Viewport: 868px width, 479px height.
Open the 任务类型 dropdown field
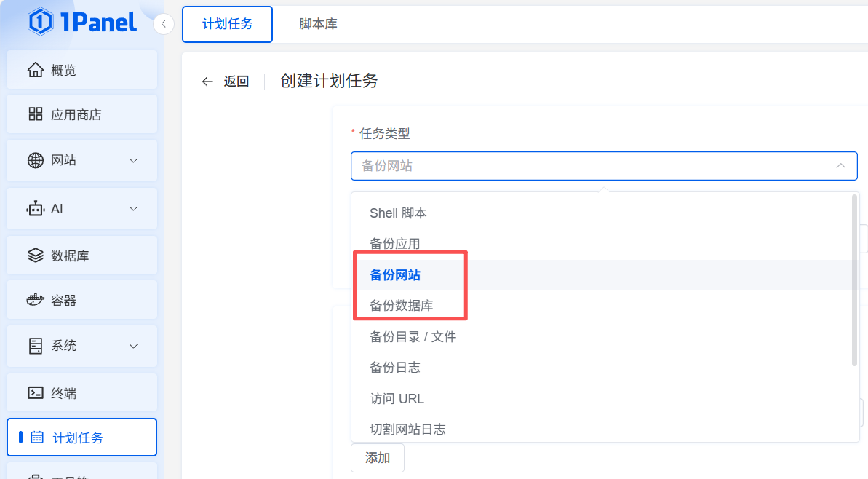pyautogui.click(x=603, y=166)
